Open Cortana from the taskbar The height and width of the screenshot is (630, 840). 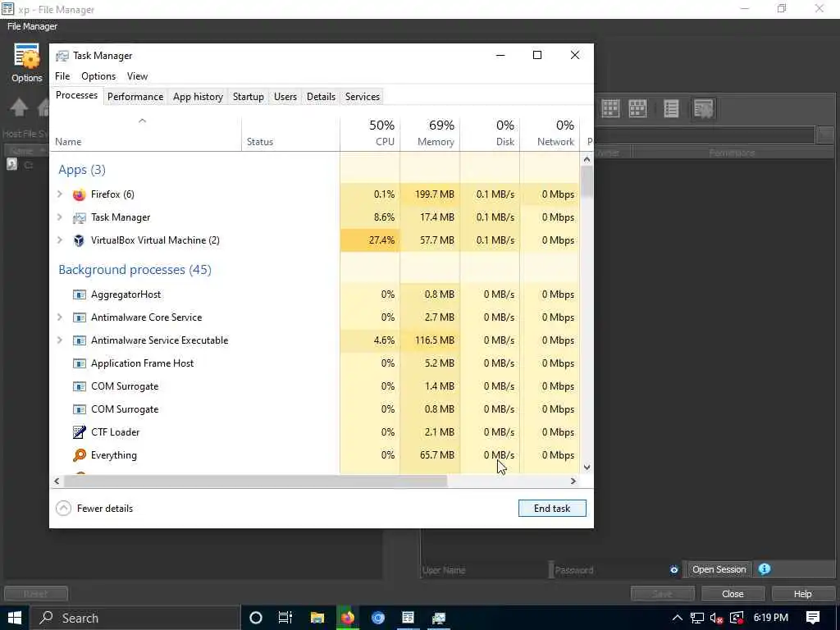pos(256,618)
